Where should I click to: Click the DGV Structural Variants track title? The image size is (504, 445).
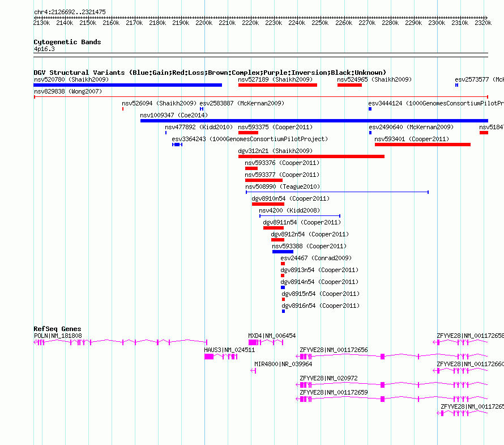(x=210, y=73)
